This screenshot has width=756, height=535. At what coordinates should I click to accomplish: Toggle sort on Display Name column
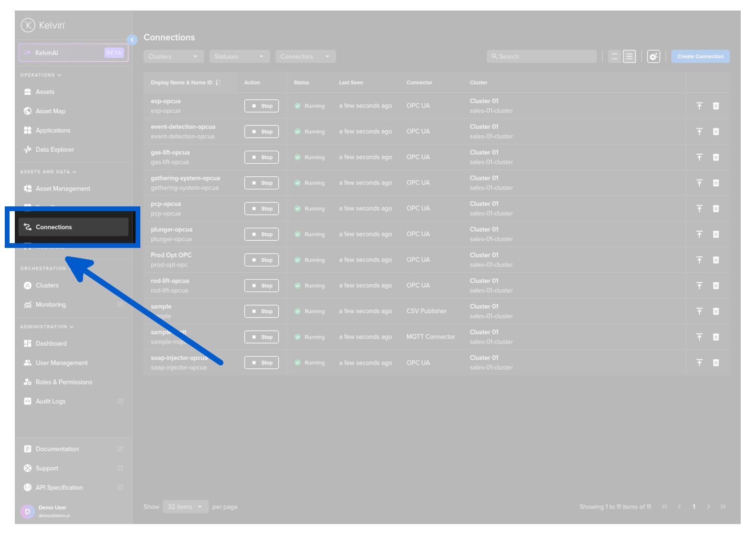click(x=218, y=83)
